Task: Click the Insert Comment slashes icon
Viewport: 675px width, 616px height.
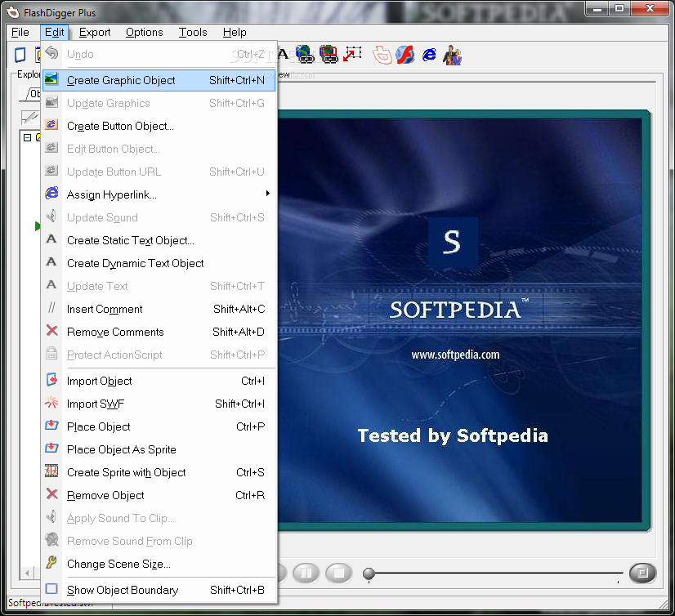Action: (x=51, y=307)
